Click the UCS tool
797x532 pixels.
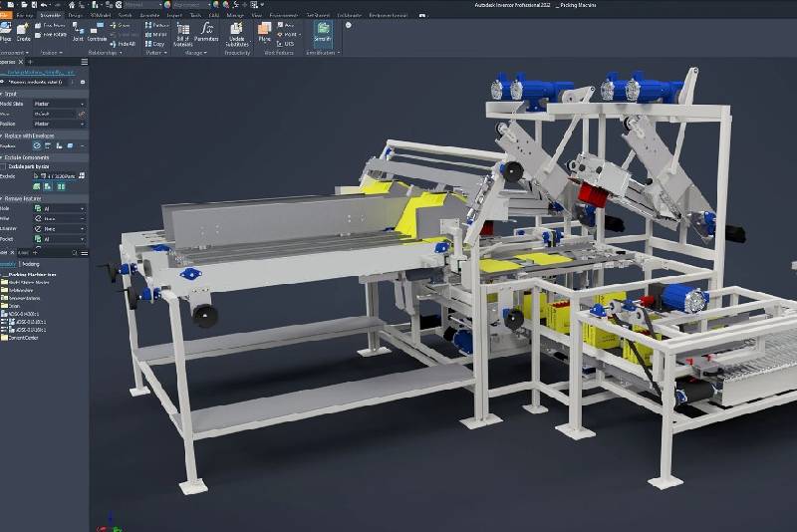(x=285, y=44)
